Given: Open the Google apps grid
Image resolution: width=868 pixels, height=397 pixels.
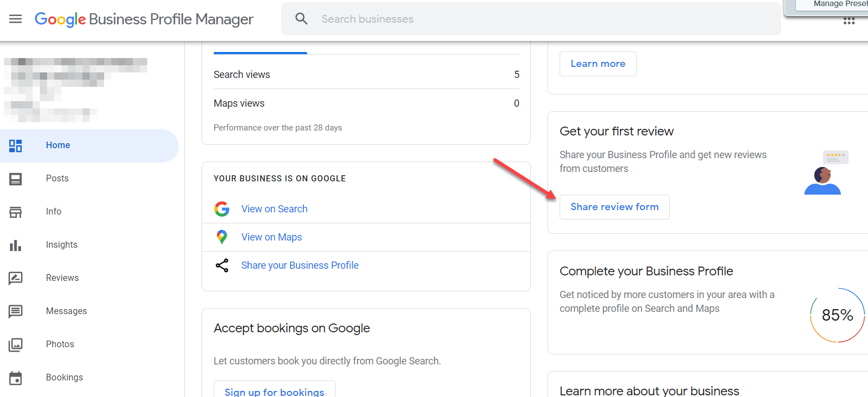Looking at the screenshot, I should pos(849,21).
